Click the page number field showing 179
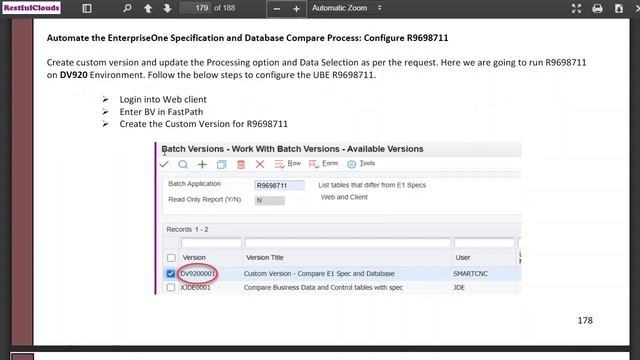Screen dimensions: 640x360 (196, 8)
